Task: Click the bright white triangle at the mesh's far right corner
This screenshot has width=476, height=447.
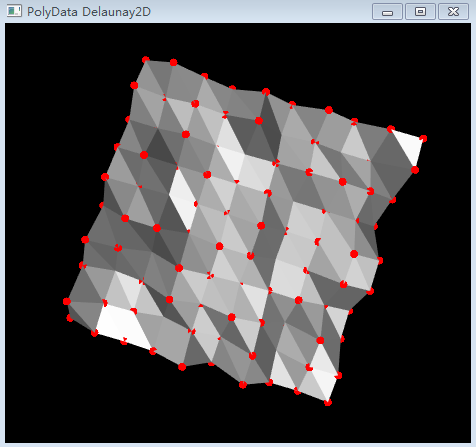Action: coord(410,146)
